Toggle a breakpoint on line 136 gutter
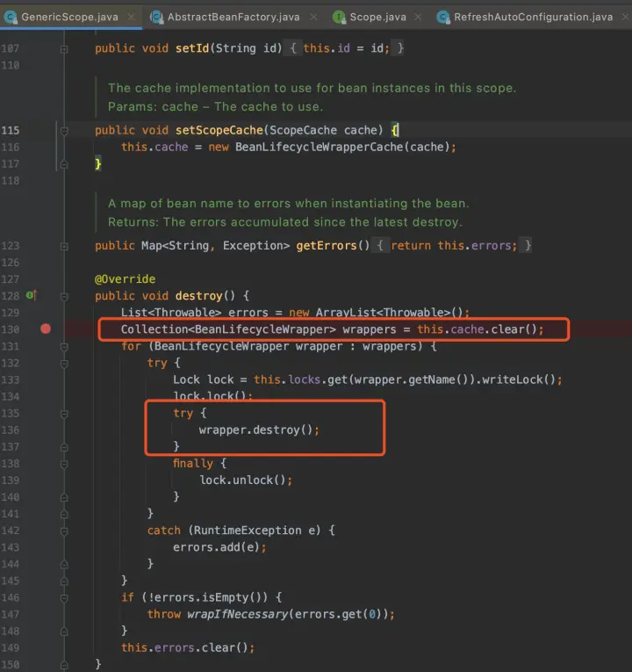Screen dimensions: 632x672 pos(46,430)
